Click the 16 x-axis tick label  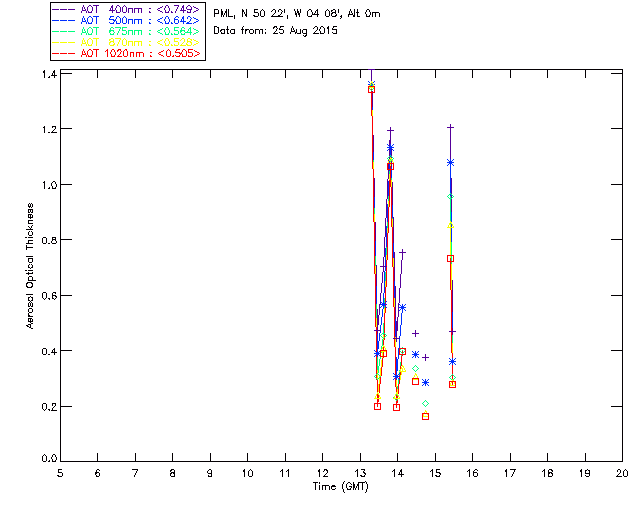click(473, 473)
